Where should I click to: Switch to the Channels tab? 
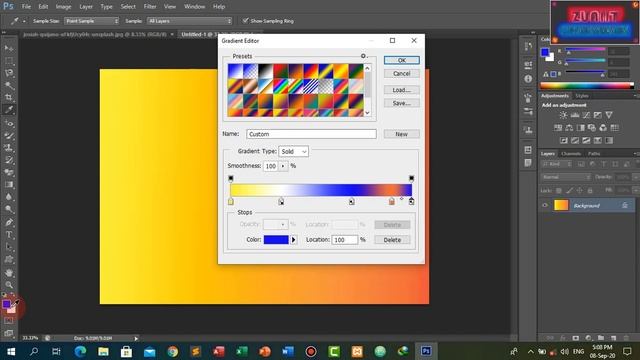pyautogui.click(x=571, y=154)
